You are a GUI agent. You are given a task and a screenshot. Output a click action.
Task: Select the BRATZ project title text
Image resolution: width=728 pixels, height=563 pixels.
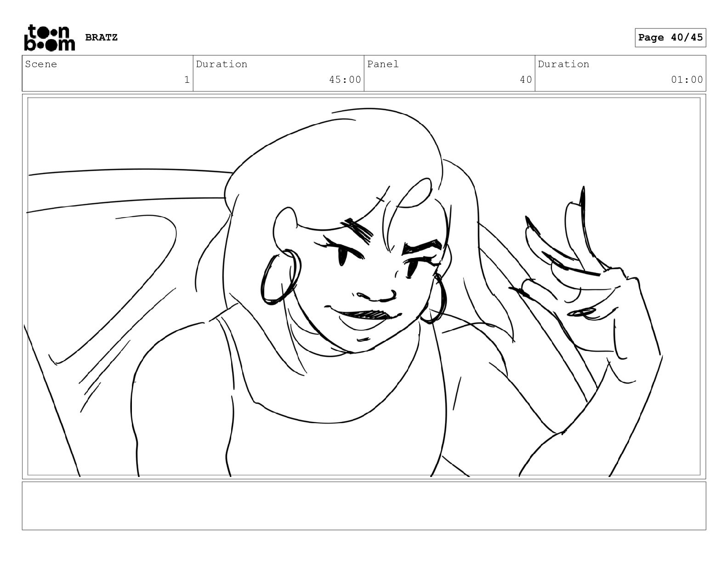coord(101,37)
